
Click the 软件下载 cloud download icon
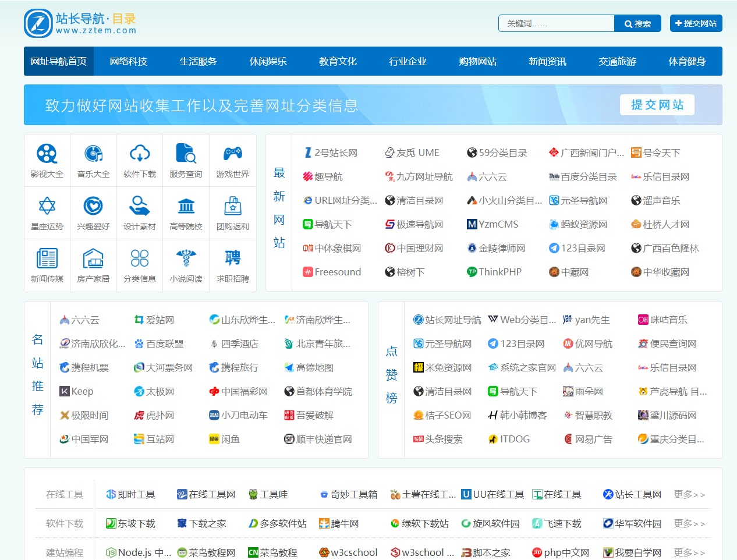[140, 160]
